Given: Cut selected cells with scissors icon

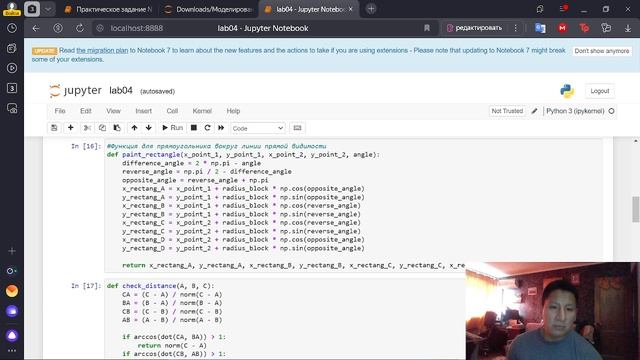Looking at the screenshot, I should point(87,128).
